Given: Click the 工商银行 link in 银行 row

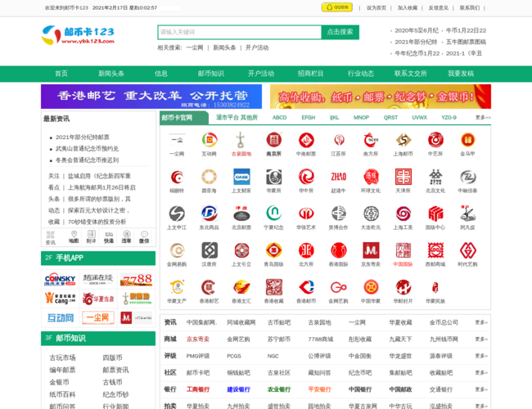Looking at the screenshot, I should (x=198, y=389).
